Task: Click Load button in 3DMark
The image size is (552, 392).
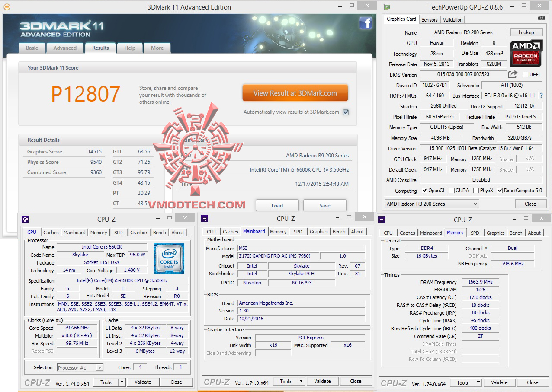Action: coord(277,205)
